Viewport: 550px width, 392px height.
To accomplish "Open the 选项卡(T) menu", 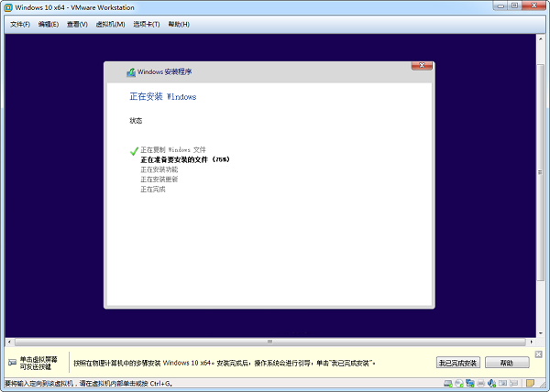I will [x=147, y=24].
